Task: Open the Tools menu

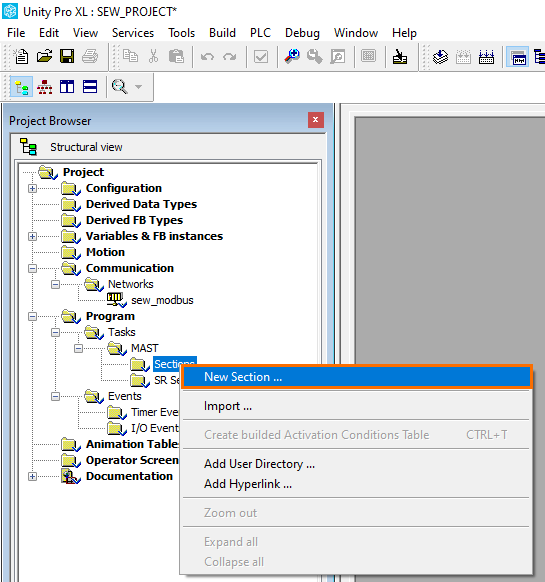Action: coord(181,33)
